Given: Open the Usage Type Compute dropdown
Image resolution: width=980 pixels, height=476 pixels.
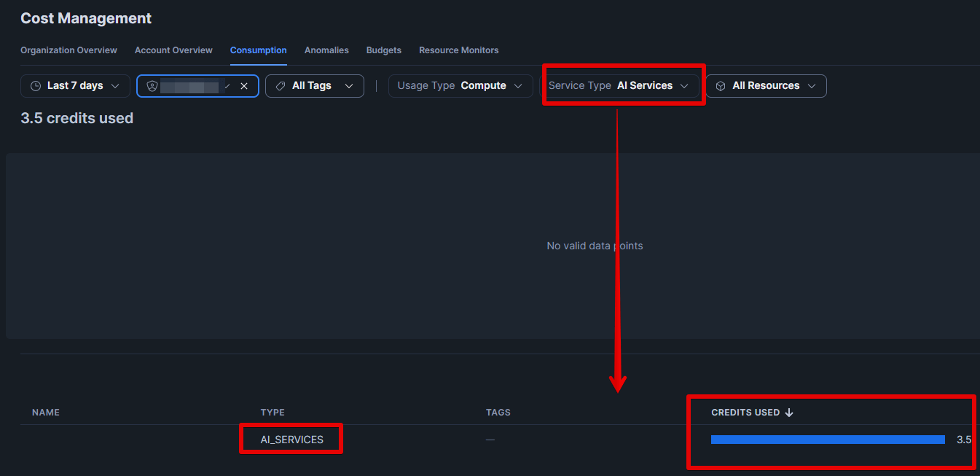Looking at the screenshot, I should 460,86.
